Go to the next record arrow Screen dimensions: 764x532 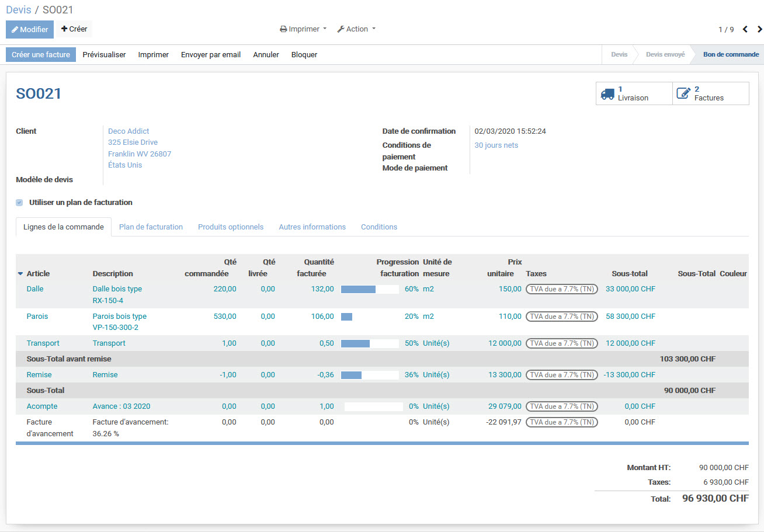[x=759, y=29]
